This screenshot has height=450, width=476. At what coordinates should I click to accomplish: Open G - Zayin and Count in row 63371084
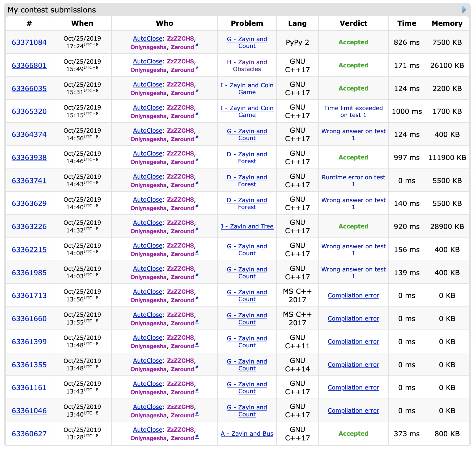click(247, 42)
